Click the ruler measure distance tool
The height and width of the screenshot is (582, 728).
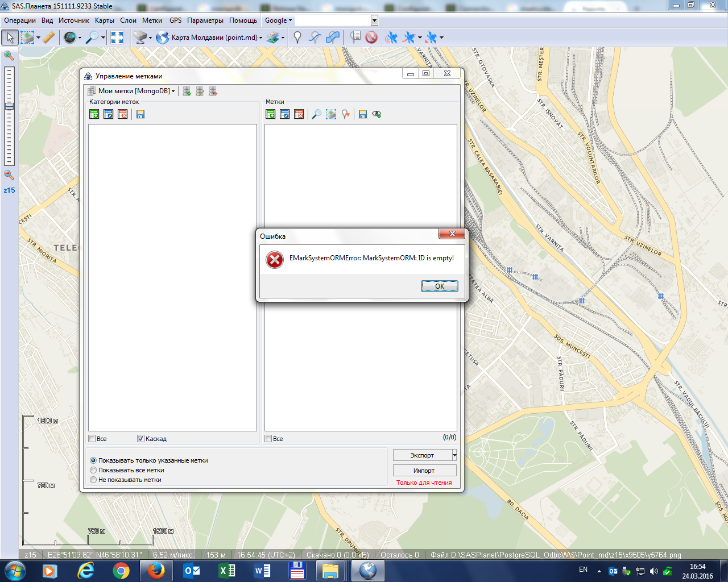coord(49,38)
